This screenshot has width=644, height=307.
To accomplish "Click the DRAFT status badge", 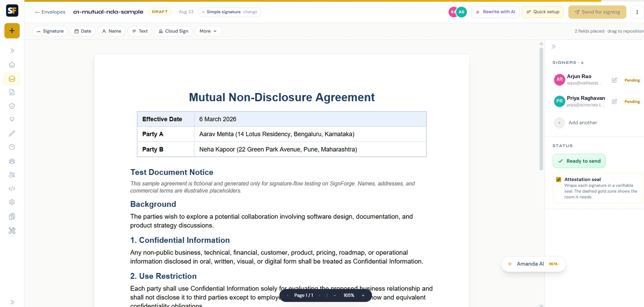I will pyautogui.click(x=160, y=12).
